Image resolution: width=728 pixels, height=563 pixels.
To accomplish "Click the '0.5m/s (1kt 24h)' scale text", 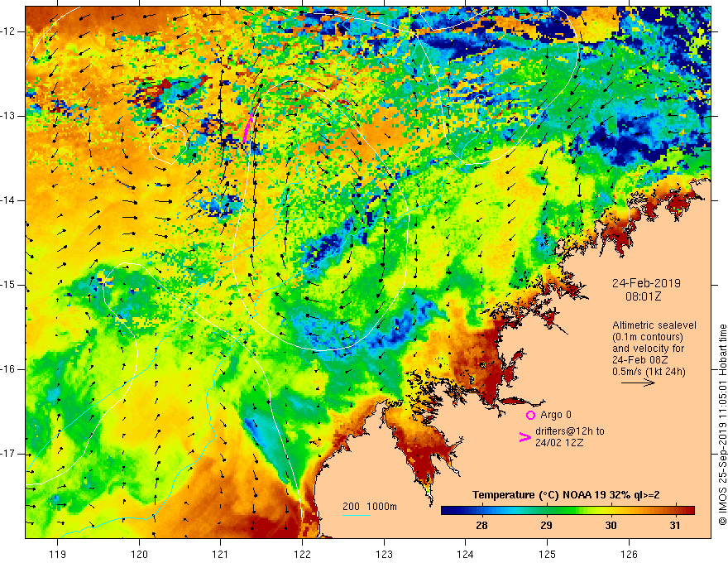I will click(649, 371).
